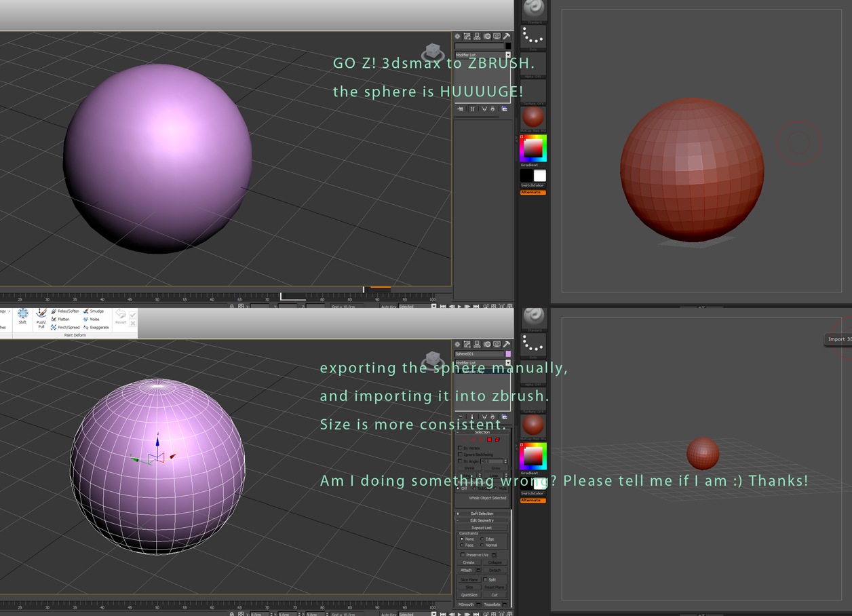Enable the By Vertex checkbox
The image size is (852, 616).
(x=461, y=448)
